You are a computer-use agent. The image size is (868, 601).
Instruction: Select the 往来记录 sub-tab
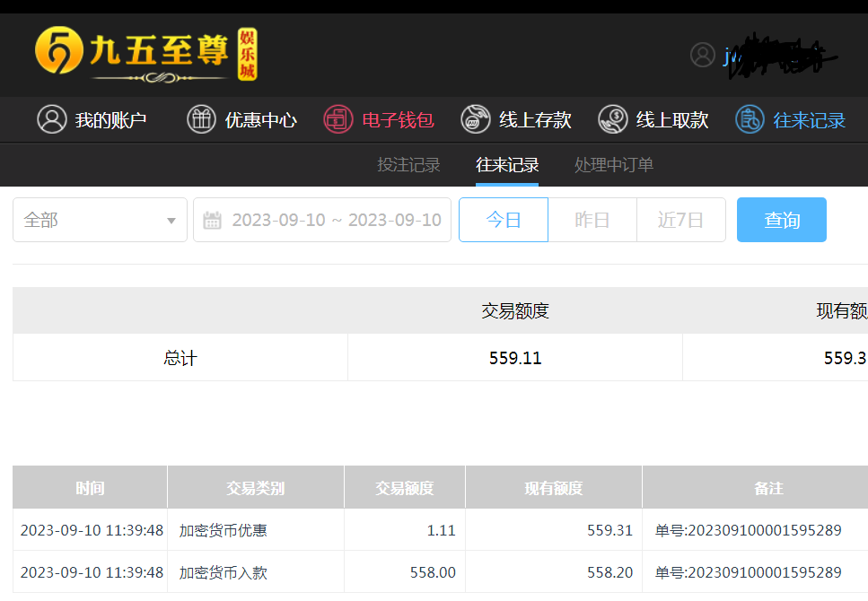coord(507,165)
